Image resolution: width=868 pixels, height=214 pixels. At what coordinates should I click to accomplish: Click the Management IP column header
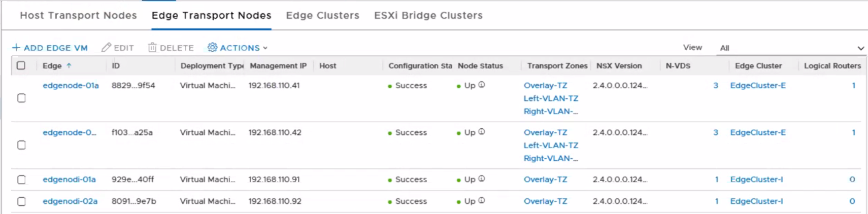point(278,65)
